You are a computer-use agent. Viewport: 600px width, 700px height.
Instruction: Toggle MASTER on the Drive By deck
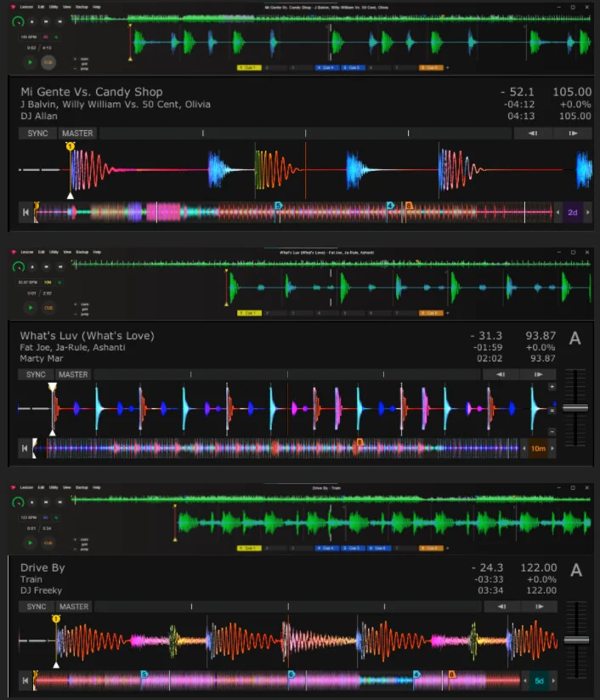pos(74,606)
